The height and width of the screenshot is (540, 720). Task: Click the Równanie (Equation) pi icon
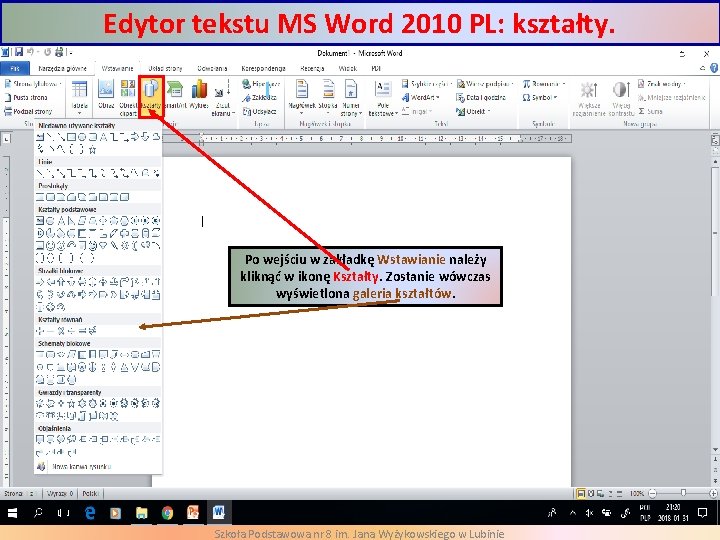(x=527, y=84)
